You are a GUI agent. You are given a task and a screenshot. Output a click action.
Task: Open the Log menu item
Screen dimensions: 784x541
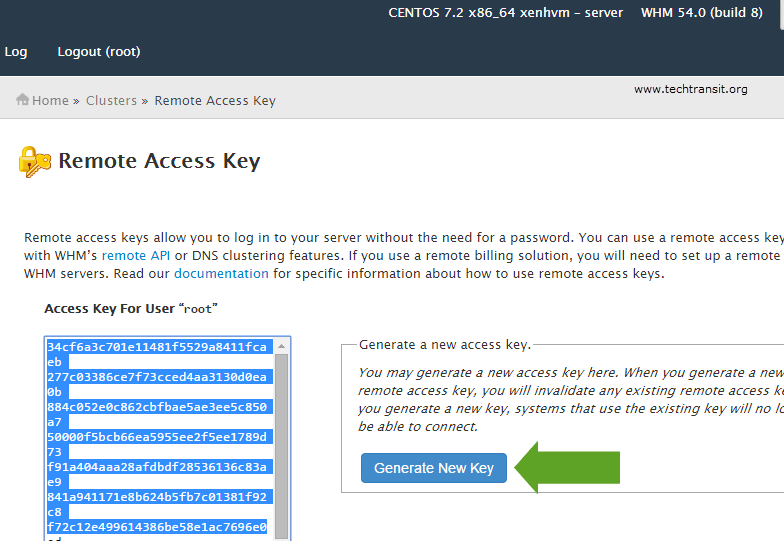16,52
